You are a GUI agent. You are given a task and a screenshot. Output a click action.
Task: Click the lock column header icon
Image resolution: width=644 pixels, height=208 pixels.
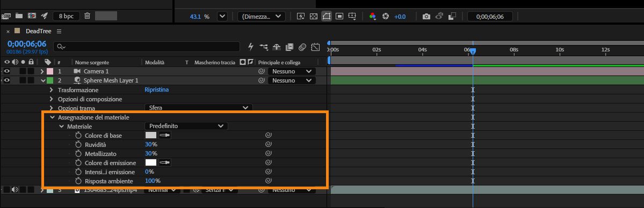coord(31,62)
